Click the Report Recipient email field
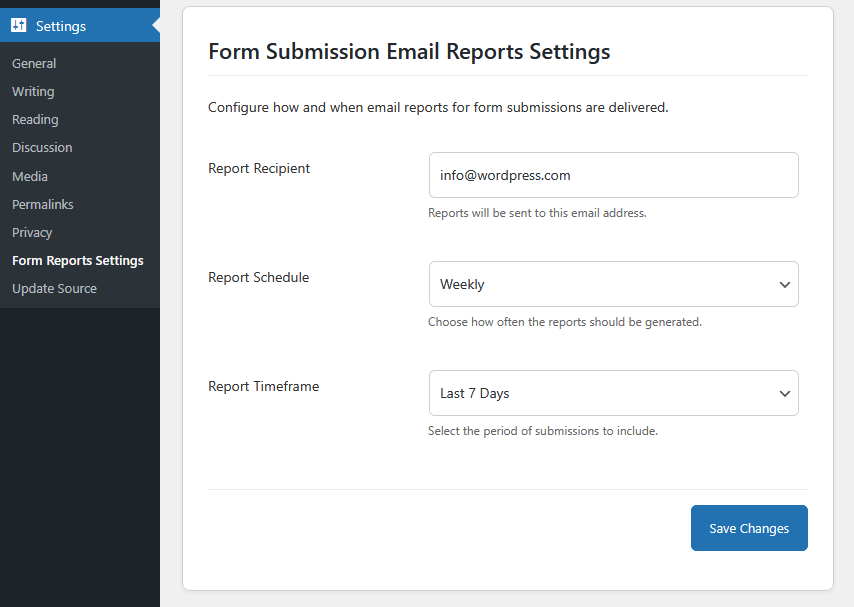This screenshot has height=607, width=854. pyautogui.click(x=613, y=175)
